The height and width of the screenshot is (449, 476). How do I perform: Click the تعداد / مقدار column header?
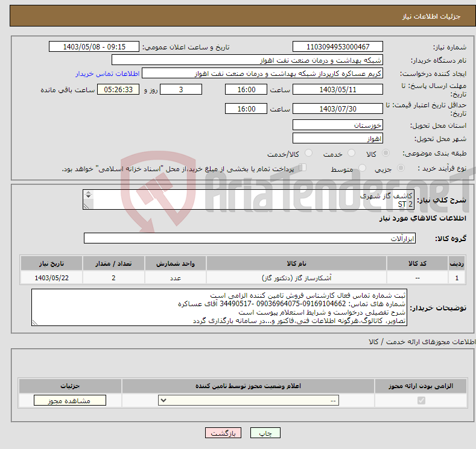click(113, 263)
